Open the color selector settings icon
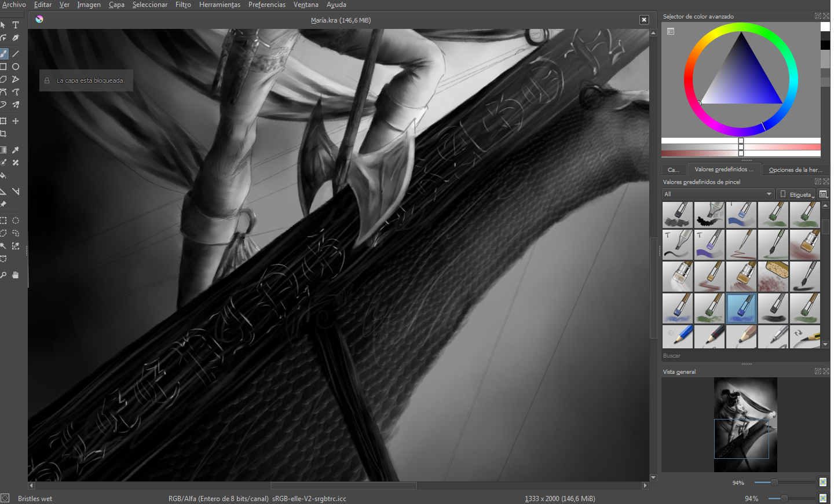The height and width of the screenshot is (504, 834). point(671,31)
